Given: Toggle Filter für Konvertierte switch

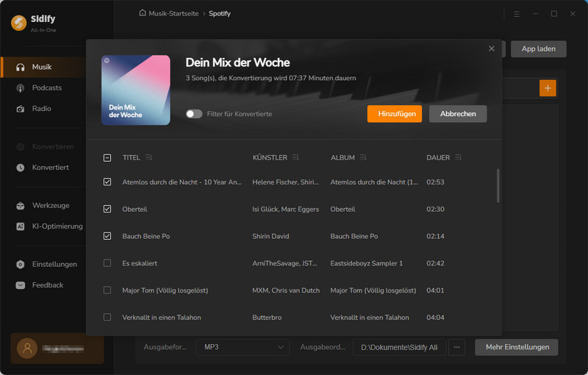Looking at the screenshot, I should [x=194, y=114].
